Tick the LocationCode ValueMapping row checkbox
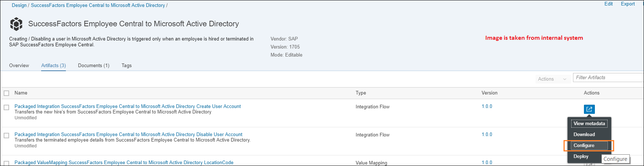The image size is (644, 166). [x=6, y=163]
